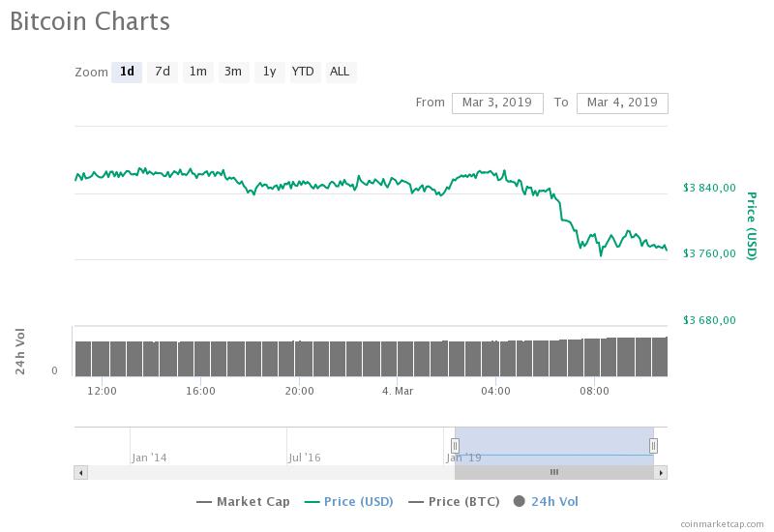The image size is (774, 532).
Task: Click the Jul '16 navigator marker
Action: point(305,457)
